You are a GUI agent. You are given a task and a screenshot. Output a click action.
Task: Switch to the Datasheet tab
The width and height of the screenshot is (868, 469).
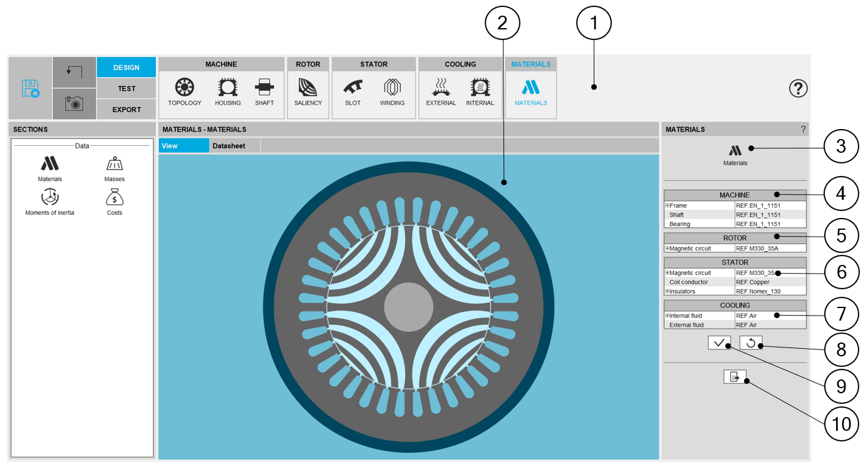tap(229, 146)
